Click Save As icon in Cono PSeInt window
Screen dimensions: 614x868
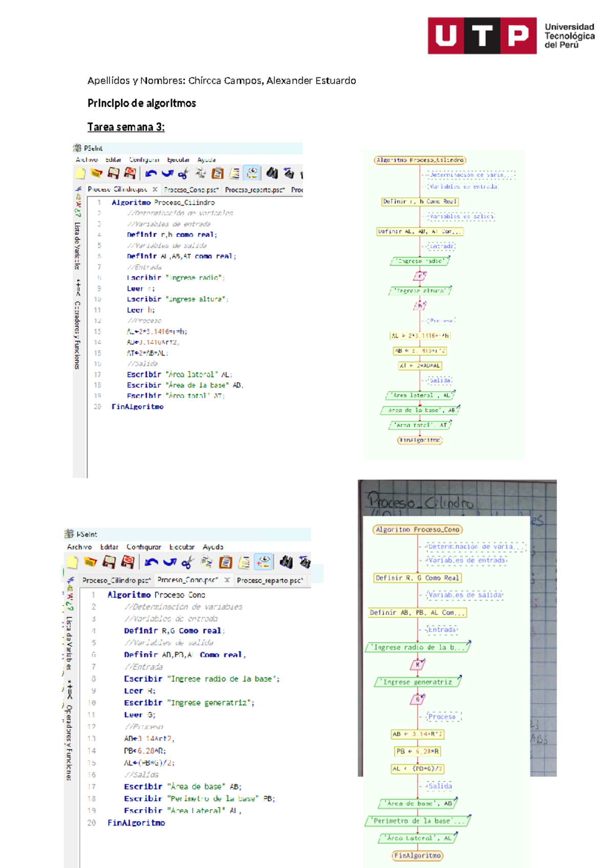point(127,562)
